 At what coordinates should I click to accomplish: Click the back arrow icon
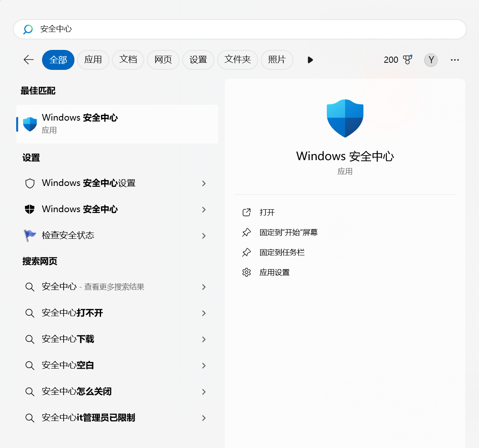point(29,59)
